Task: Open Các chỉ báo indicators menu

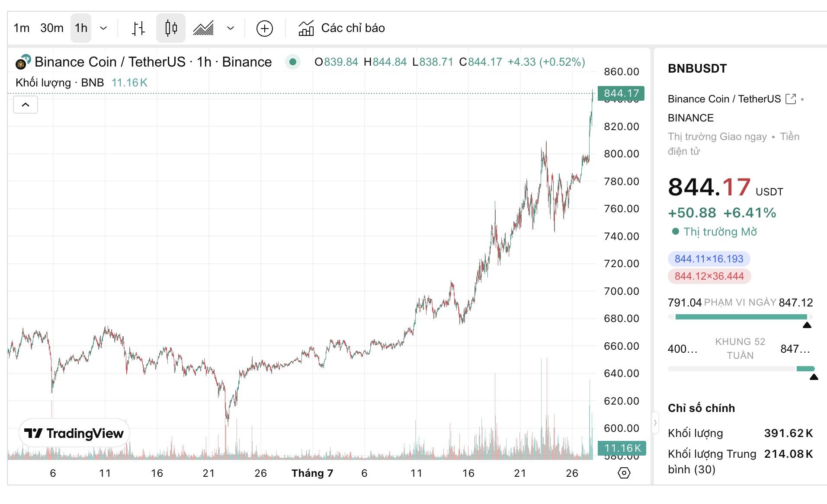Action: point(341,28)
